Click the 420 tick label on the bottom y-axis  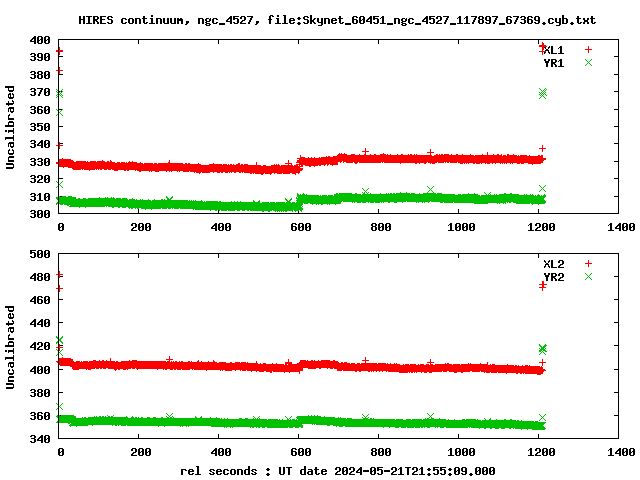point(40,347)
